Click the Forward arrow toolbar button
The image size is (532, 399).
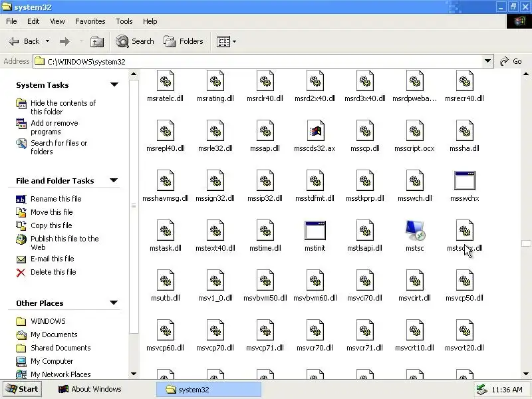tap(65, 41)
